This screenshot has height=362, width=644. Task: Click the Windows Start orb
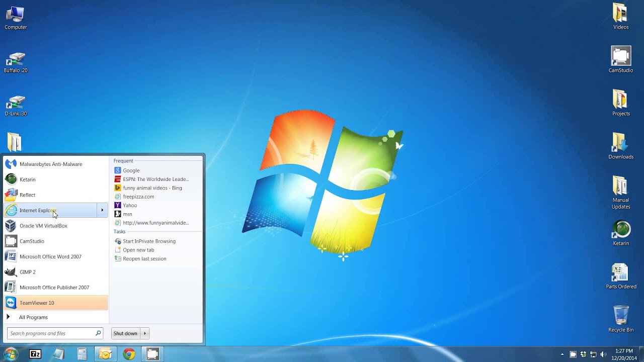tap(11, 354)
